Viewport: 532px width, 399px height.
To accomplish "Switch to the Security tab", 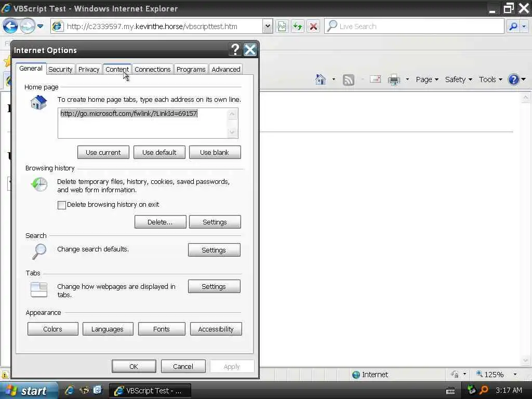I will point(60,69).
